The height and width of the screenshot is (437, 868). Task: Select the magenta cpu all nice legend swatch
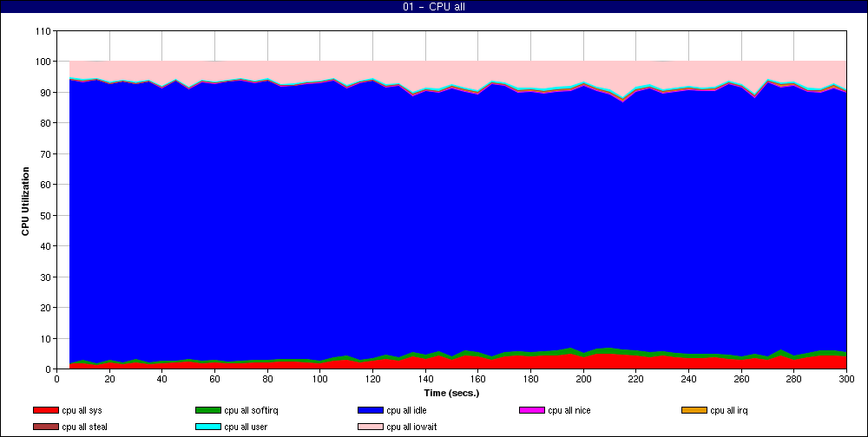[532, 410]
